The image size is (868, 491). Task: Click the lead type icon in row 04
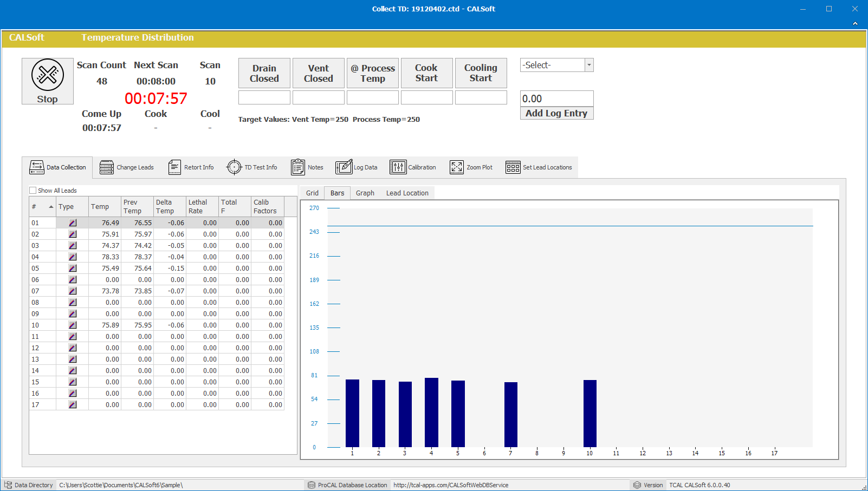coord(73,257)
